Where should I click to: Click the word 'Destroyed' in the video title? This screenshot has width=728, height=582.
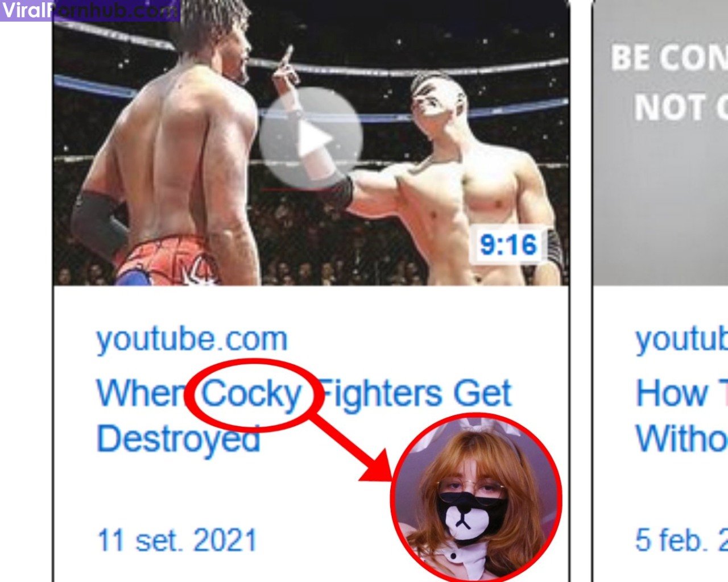pyautogui.click(x=178, y=439)
